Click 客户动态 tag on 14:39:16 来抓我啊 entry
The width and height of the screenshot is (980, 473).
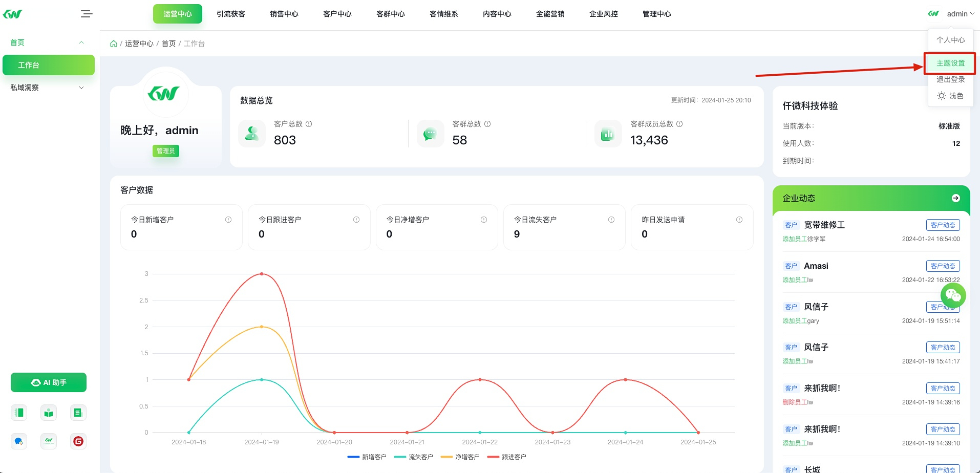[x=943, y=389]
